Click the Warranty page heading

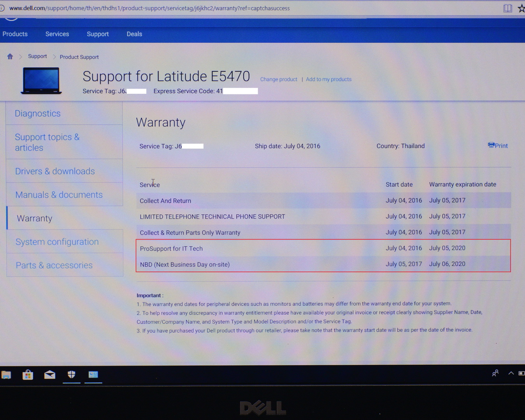point(161,122)
